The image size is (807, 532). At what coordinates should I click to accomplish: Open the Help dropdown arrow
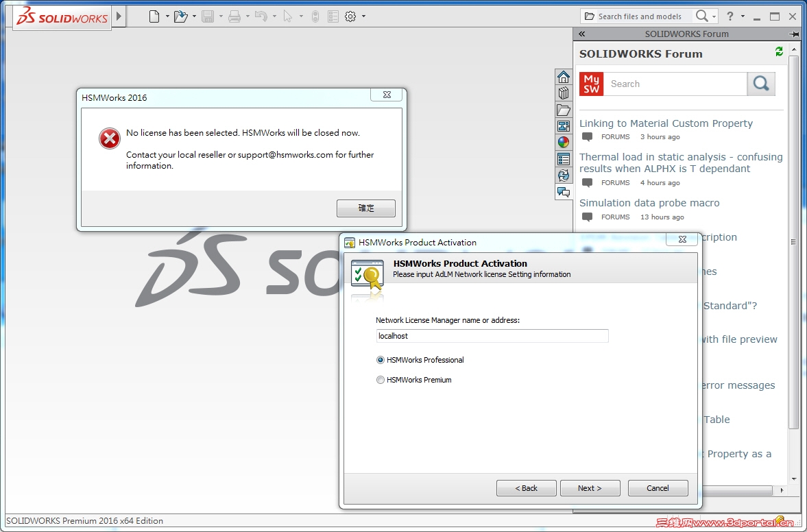[x=743, y=16]
